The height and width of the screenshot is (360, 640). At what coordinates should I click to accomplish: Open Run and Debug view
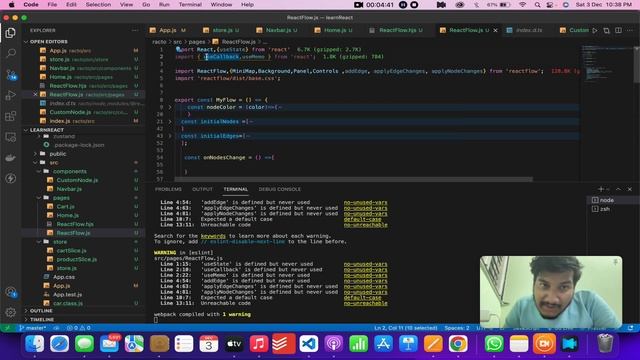click(11, 95)
